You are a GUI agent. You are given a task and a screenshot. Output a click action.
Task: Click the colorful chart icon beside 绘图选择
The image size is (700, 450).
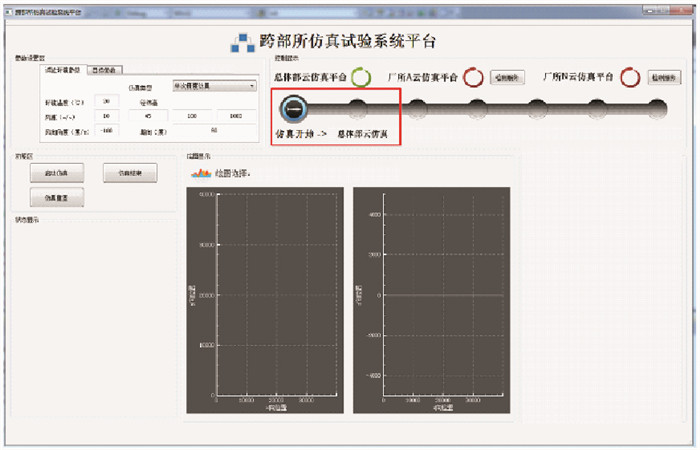click(200, 173)
